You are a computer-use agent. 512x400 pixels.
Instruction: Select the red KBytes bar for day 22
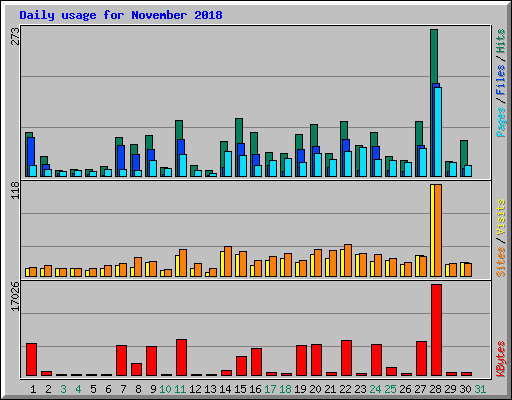coord(346,358)
